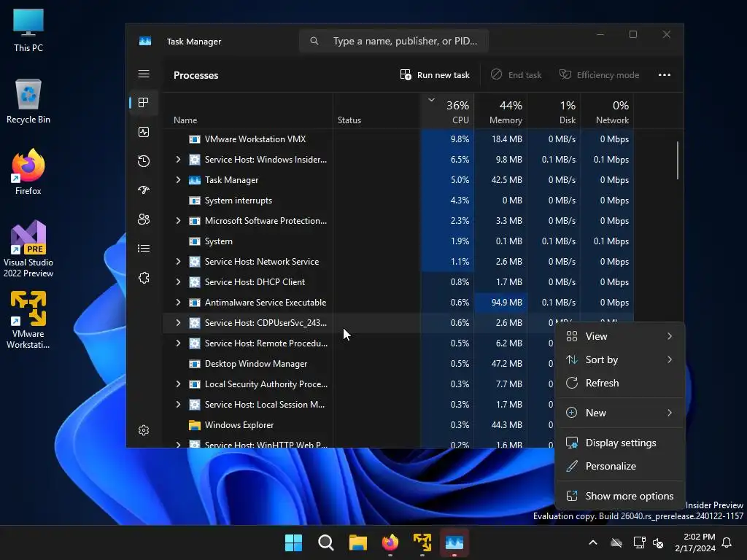Image resolution: width=747 pixels, height=560 pixels.
Task: Open Firefox desktop shortcut
Action: [x=28, y=172]
